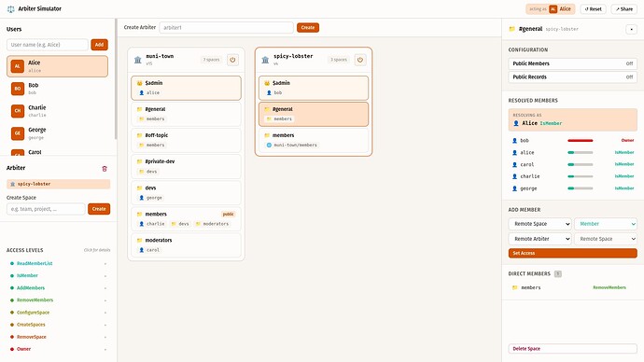Expand ReadMemberList access level details

pos(58,263)
